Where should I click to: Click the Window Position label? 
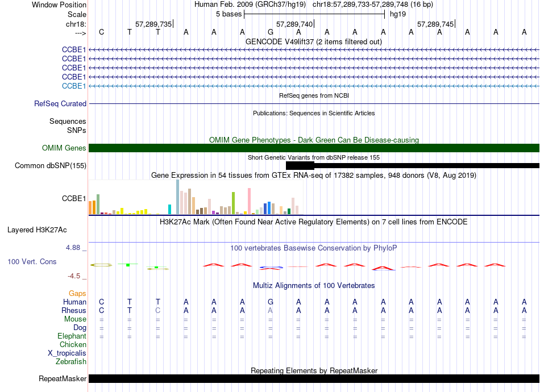(x=59, y=5)
